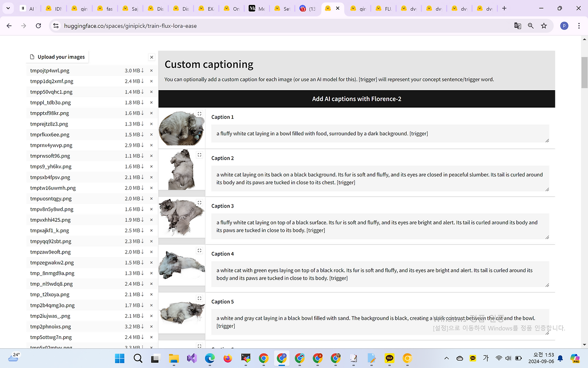
Task: Expand Caption 4 image to fullscreen
Action: pyautogui.click(x=199, y=251)
